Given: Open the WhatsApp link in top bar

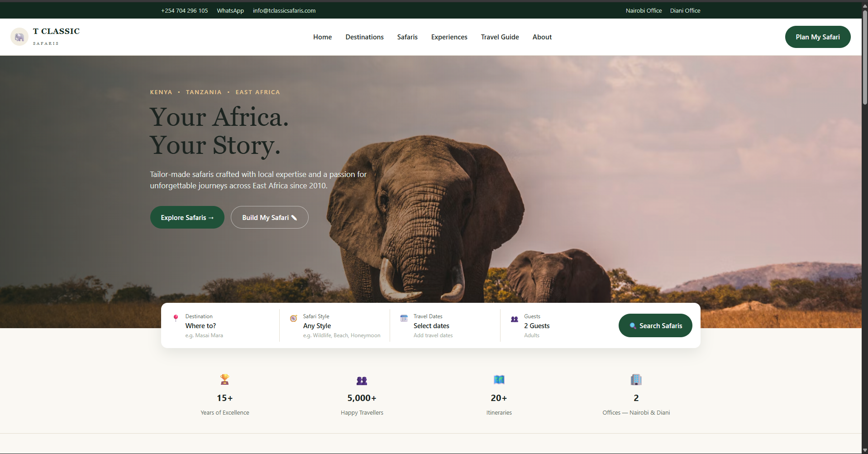Looking at the screenshot, I should click(x=230, y=10).
